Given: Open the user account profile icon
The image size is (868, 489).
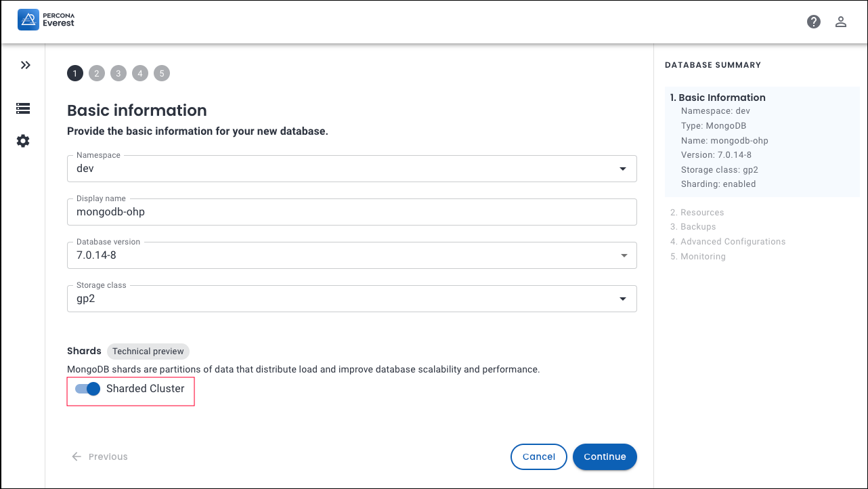Looking at the screenshot, I should tap(841, 22).
